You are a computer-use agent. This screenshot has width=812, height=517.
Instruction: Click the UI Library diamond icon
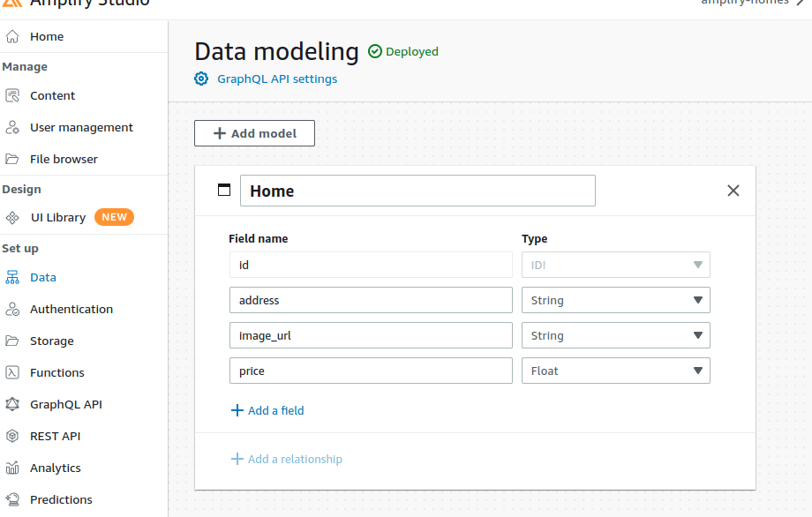pyautogui.click(x=12, y=217)
